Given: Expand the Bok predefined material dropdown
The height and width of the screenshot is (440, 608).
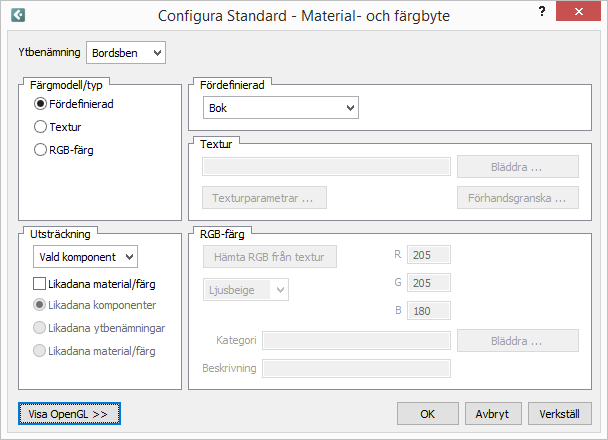Looking at the screenshot, I should click(x=280, y=107).
